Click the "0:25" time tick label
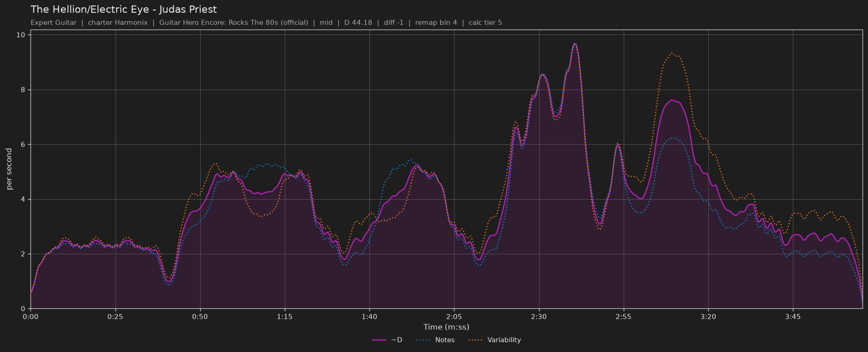868x352 pixels. pos(115,317)
